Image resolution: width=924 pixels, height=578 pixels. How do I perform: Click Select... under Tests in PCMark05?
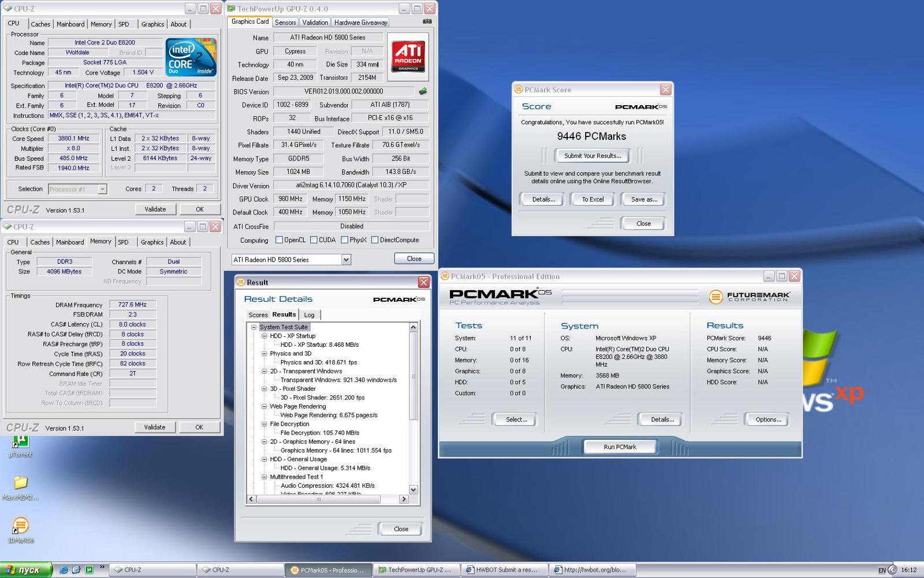click(516, 420)
